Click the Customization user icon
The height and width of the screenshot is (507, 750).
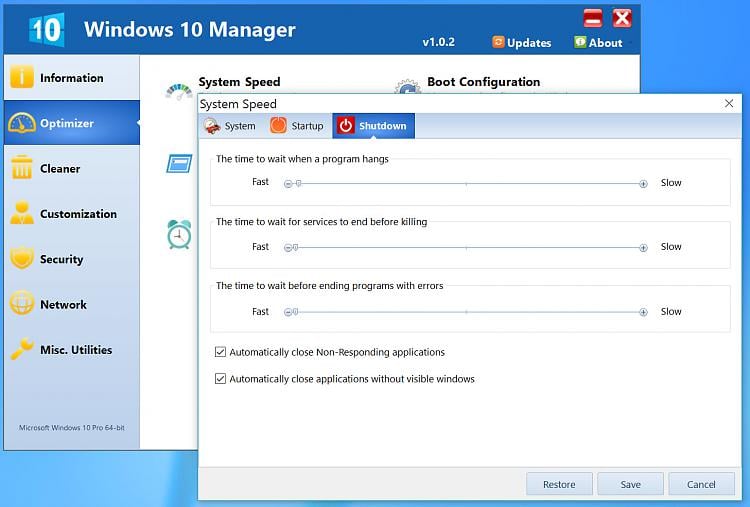[x=22, y=213]
